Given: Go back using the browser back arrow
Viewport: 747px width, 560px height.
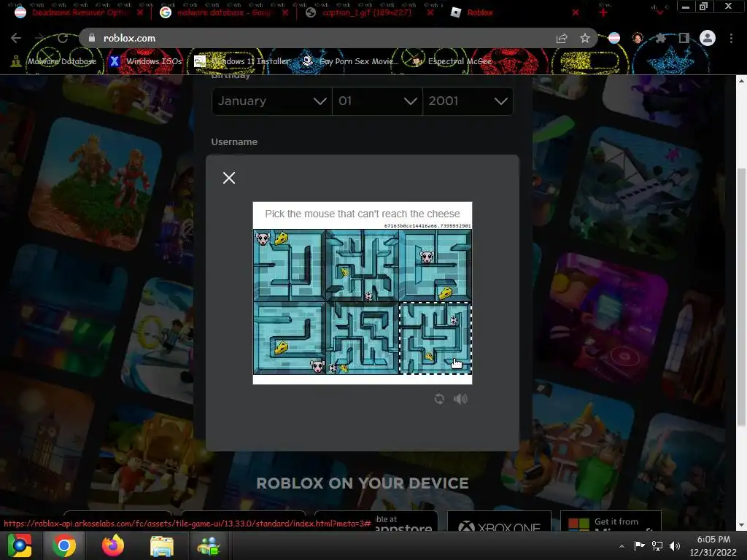Looking at the screenshot, I should pyautogui.click(x=16, y=38).
